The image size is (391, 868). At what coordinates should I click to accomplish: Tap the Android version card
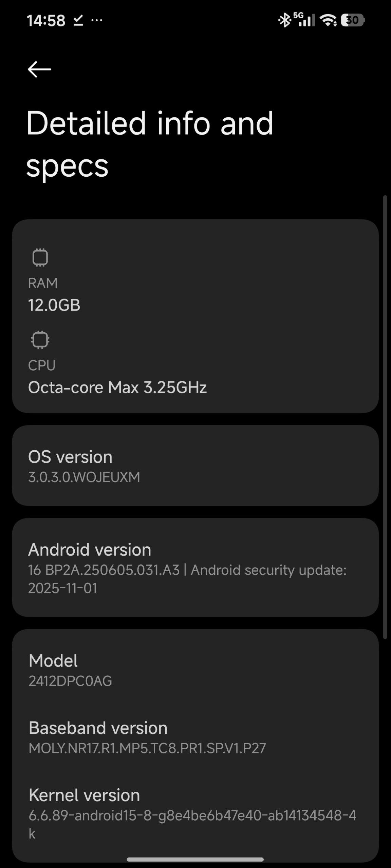click(195, 567)
